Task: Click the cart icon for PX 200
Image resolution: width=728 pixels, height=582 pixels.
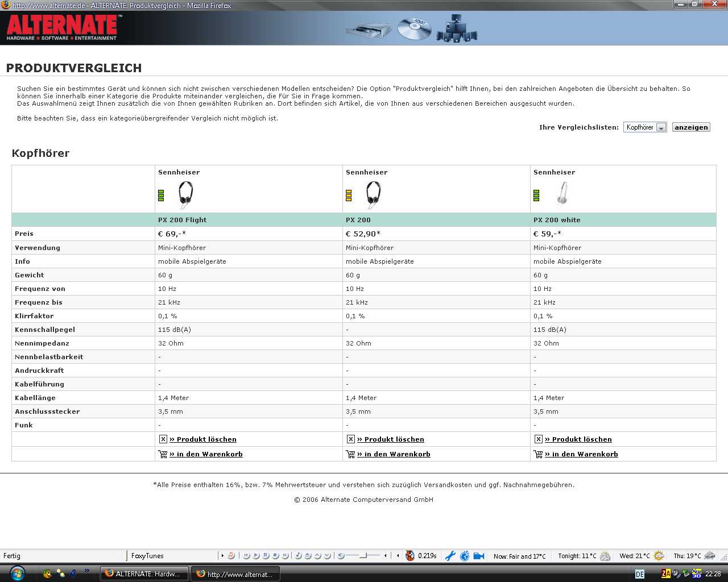Action: coord(350,454)
